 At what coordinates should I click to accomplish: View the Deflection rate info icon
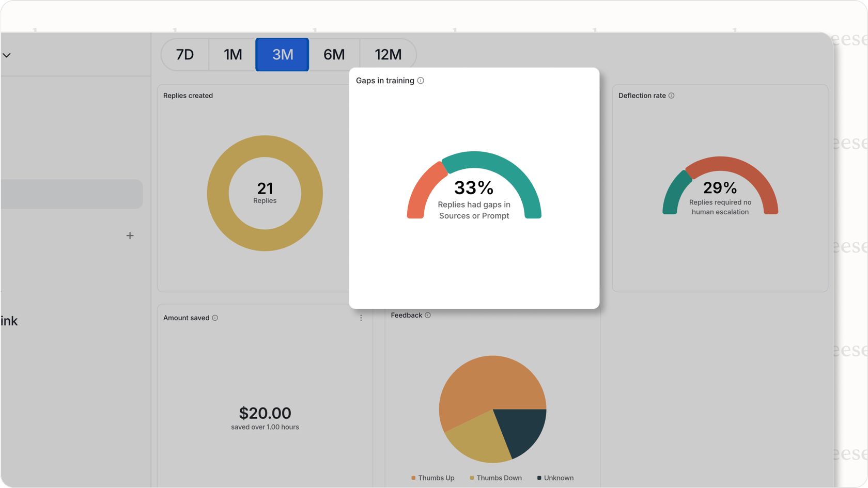pos(672,96)
